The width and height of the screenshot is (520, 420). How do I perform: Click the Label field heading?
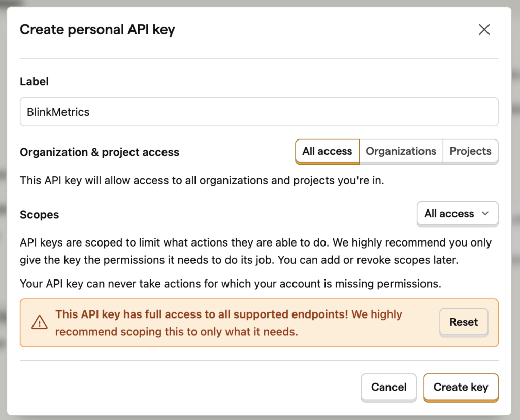pyautogui.click(x=34, y=81)
